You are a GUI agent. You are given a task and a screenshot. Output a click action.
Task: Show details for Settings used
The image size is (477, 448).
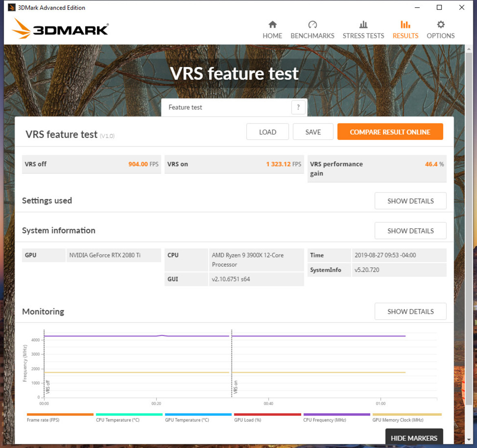[x=411, y=201]
